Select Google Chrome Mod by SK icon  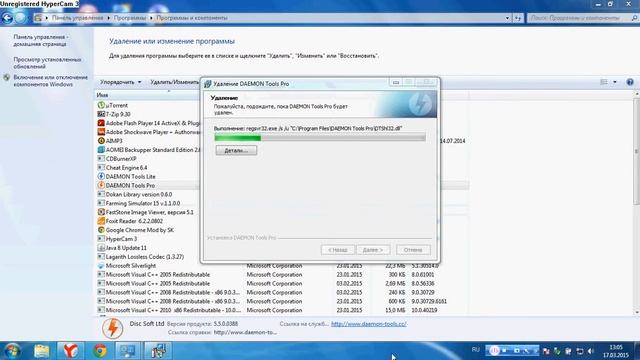click(x=101, y=230)
